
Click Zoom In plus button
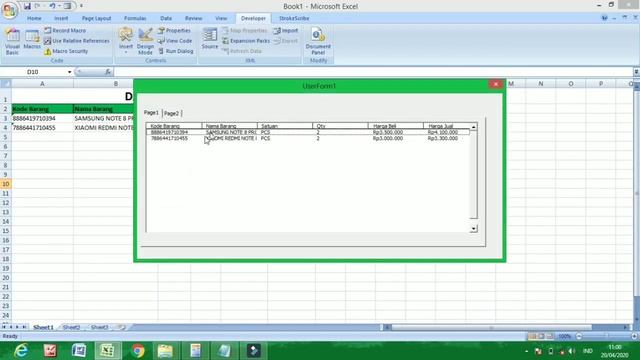click(x=634, y=336)
